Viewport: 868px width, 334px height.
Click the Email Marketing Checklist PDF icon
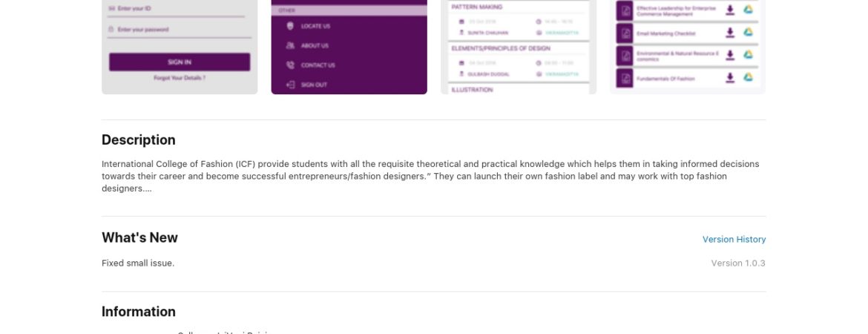[625, 33]
